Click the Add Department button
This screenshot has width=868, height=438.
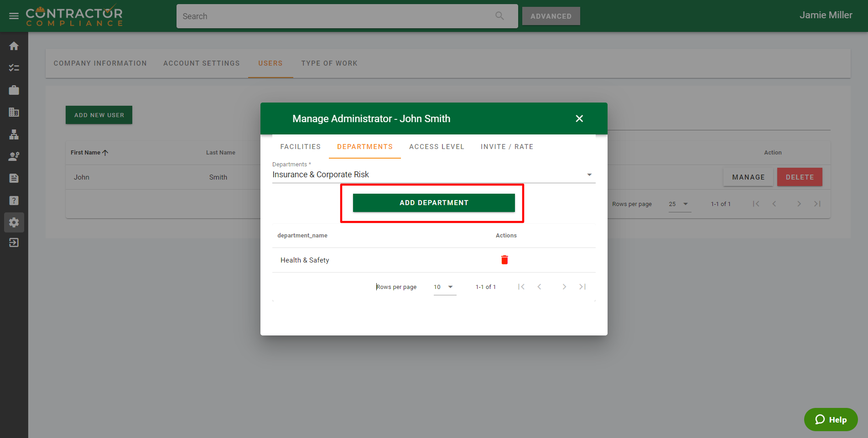point(433,203)
